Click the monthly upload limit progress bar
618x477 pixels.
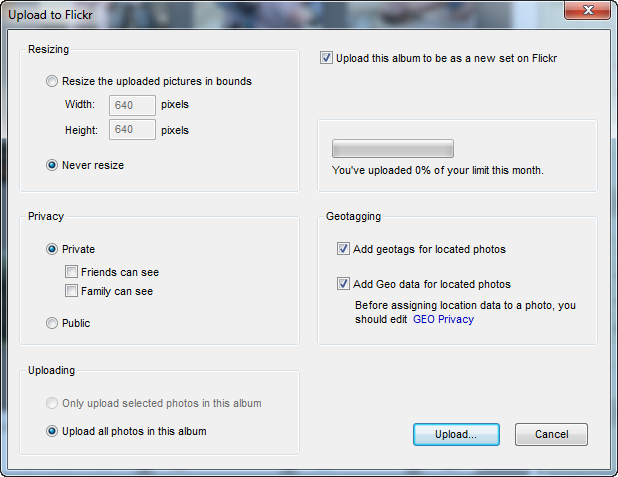pos(392,149)
